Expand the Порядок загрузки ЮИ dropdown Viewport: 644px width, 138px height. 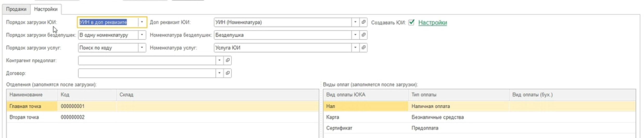coord(142,22)
